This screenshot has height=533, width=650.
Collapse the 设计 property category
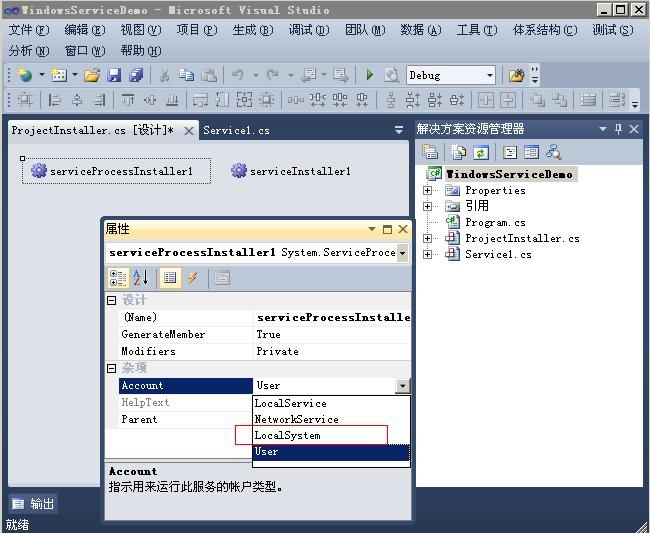coord(112,300)
